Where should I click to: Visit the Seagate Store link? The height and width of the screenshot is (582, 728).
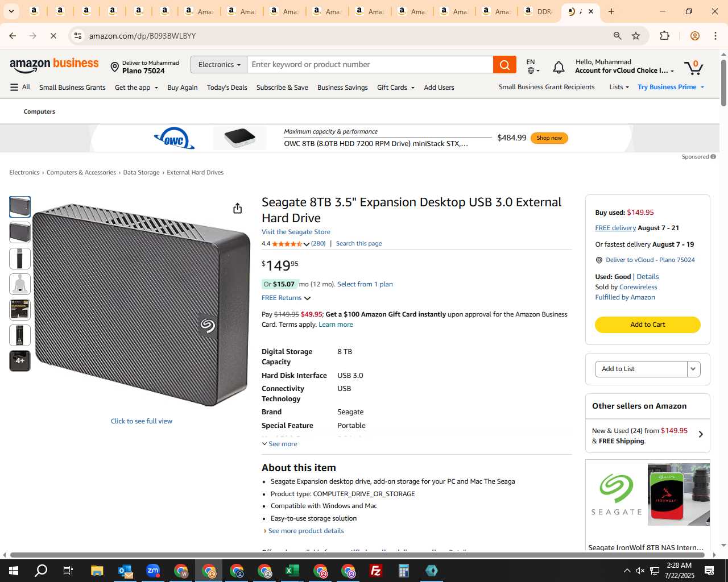[x=296, y=232]
